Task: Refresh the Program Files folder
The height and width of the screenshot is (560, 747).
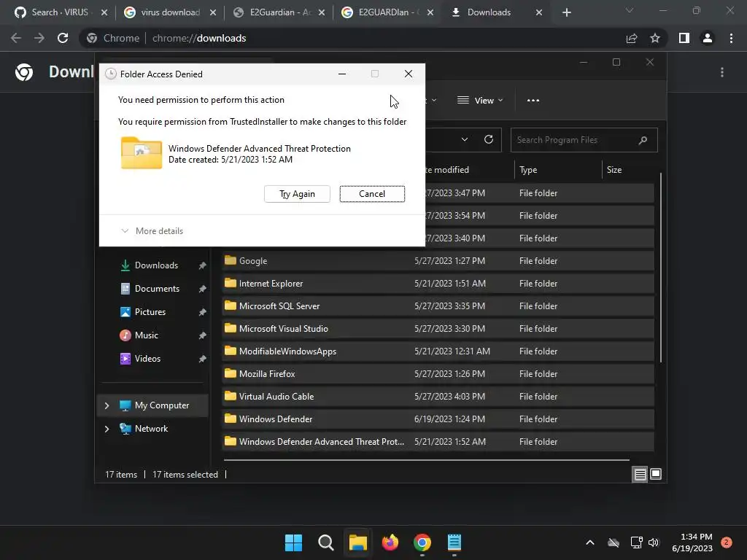Action: pos(488,139)
